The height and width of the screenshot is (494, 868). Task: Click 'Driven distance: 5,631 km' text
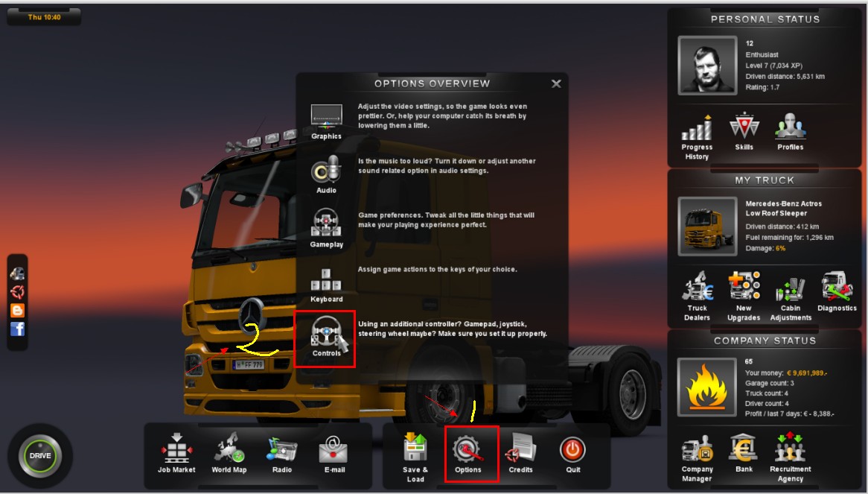785,77
